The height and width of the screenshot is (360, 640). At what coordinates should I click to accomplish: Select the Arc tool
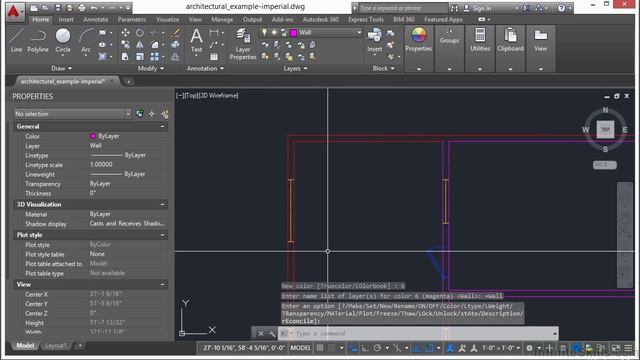[86, 40]
